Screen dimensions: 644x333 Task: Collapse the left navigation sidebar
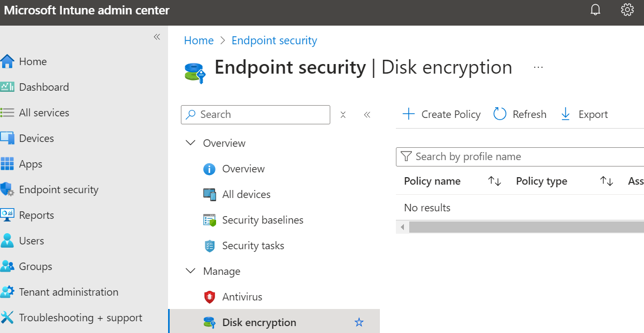pyautogui.click(x=157, y=37)
